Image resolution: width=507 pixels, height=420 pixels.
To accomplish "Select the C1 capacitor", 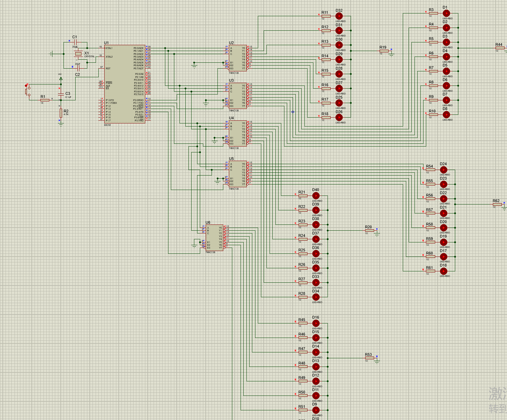I will (75, 42).
